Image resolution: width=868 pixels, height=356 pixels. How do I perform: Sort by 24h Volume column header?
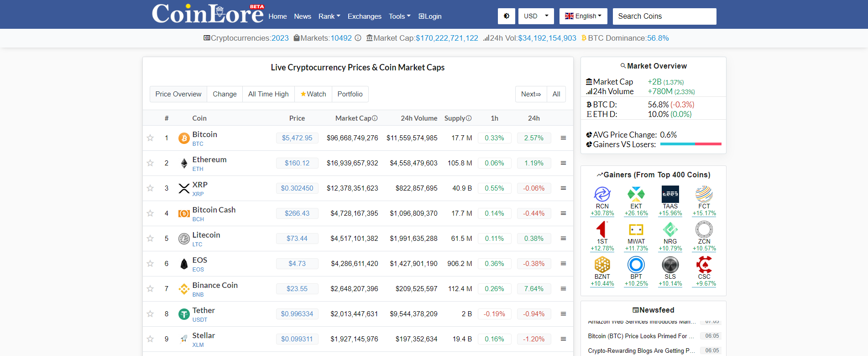click(x=419, y=118)
